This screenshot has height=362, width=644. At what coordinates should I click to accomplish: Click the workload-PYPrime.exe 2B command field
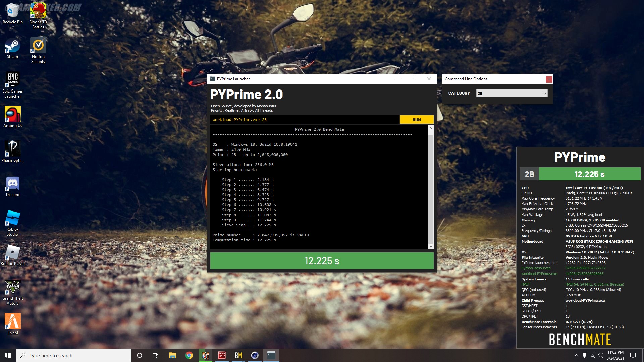(x=305, y=120)
